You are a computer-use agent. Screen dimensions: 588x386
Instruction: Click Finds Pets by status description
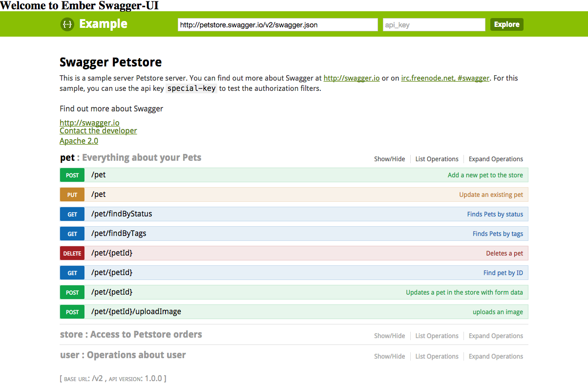point(495,214)
